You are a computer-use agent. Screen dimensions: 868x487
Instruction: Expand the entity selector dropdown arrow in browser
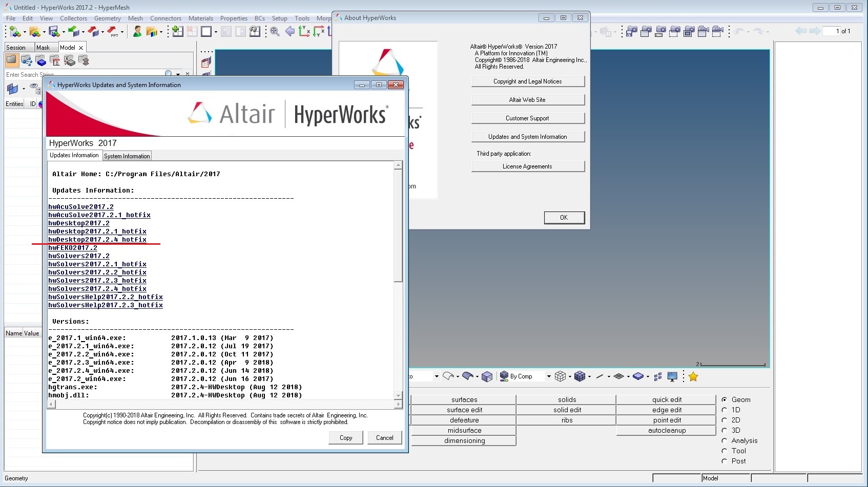pyautogui.click(x=24, y=89)
